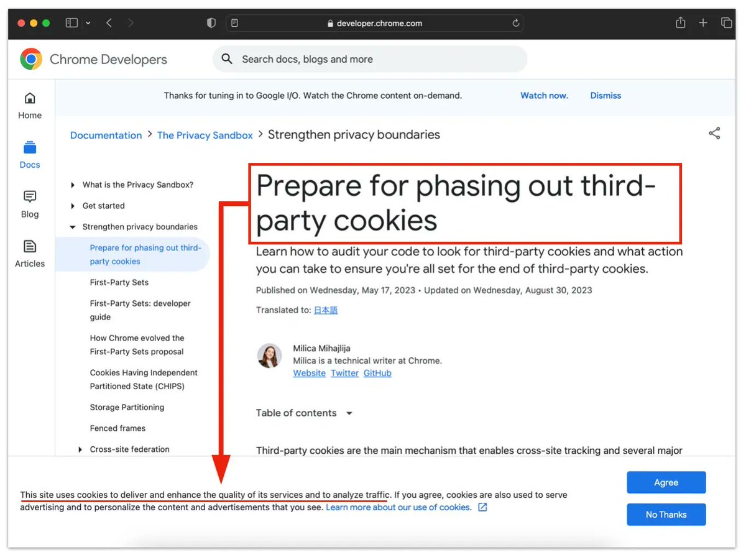Show the tab overview icon
746x560 pixels.
pyautogui.click(x=726, y=23)
